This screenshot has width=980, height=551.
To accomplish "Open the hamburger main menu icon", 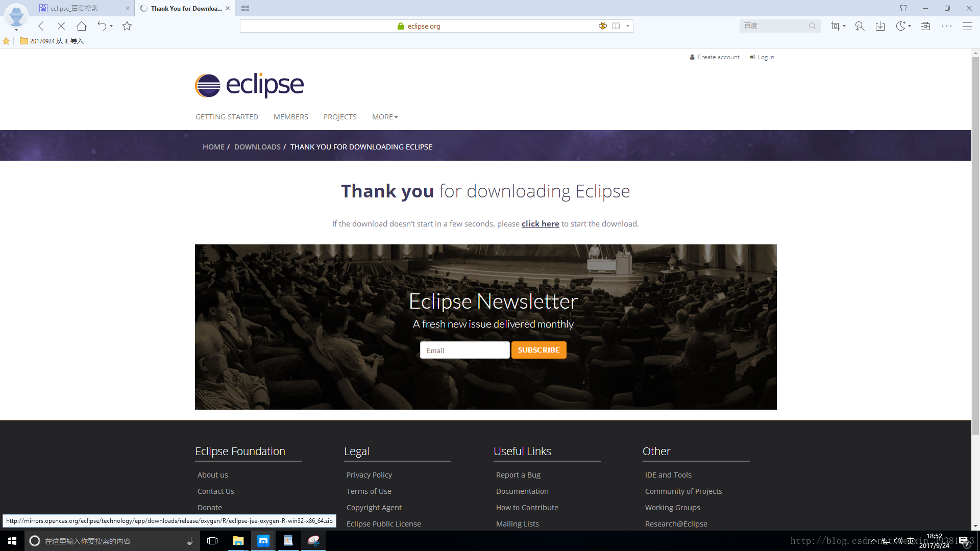I will [967, 26].
